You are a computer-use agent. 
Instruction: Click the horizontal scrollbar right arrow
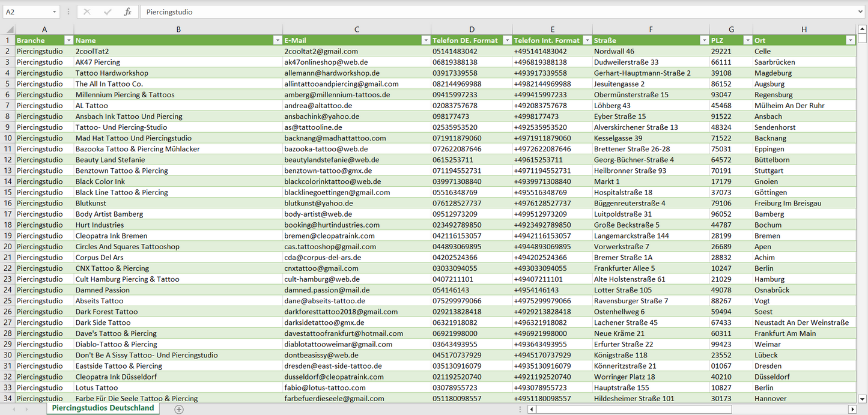(852, 409)
